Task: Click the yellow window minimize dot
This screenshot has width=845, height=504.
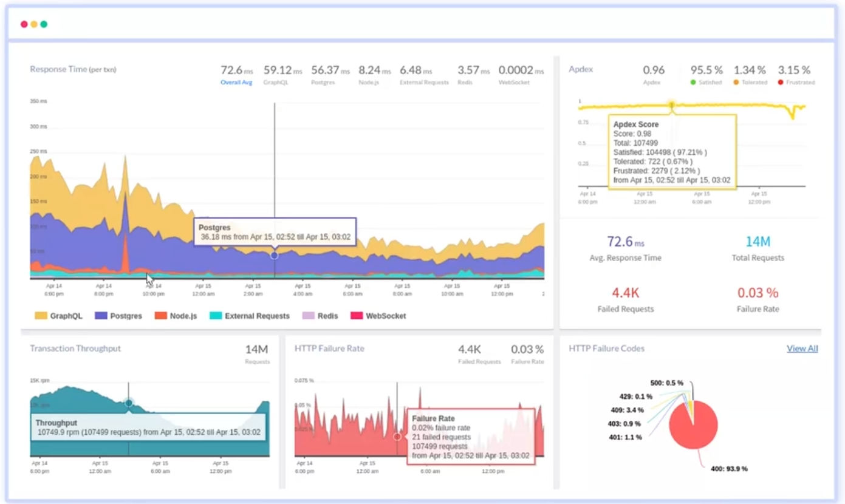Action: [x=34, y=24]
